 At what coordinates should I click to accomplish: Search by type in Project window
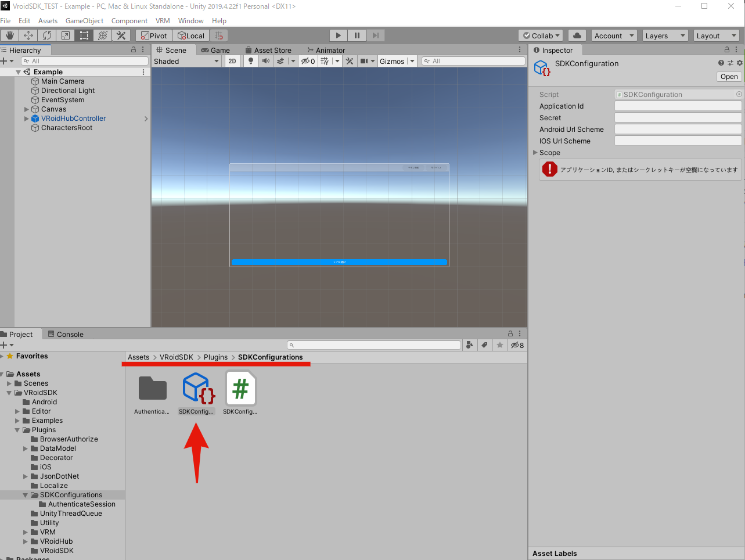tap(470, 345)
